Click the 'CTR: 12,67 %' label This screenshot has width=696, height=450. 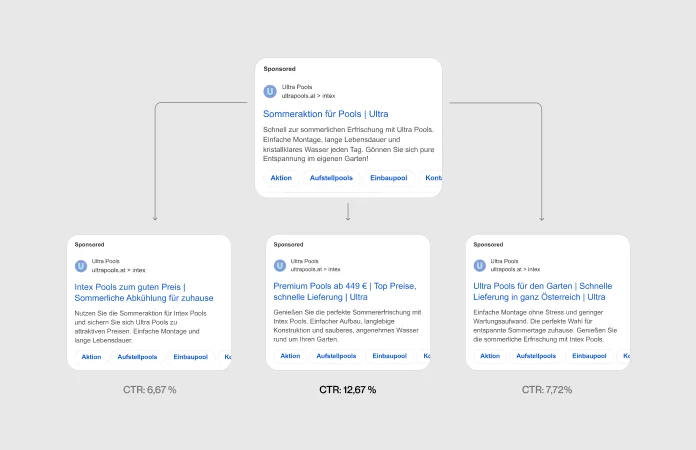347,389
